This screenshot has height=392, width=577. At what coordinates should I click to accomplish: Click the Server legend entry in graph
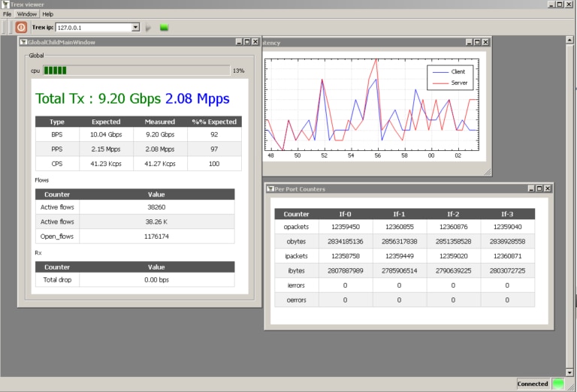[458, 83]
